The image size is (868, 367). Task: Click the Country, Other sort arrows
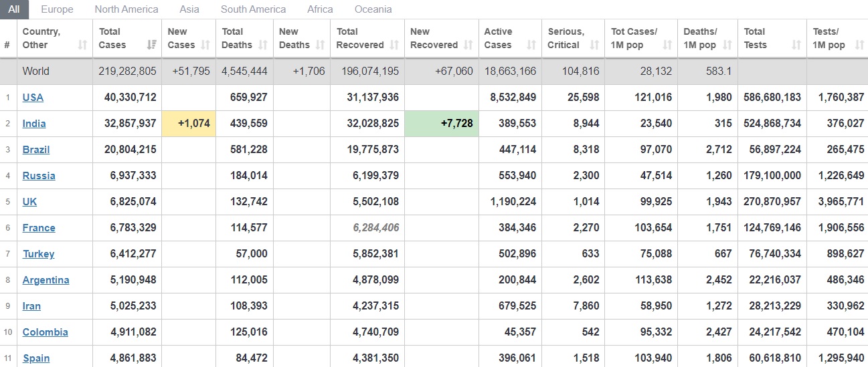pyautogui.click(x=82, y=45)
